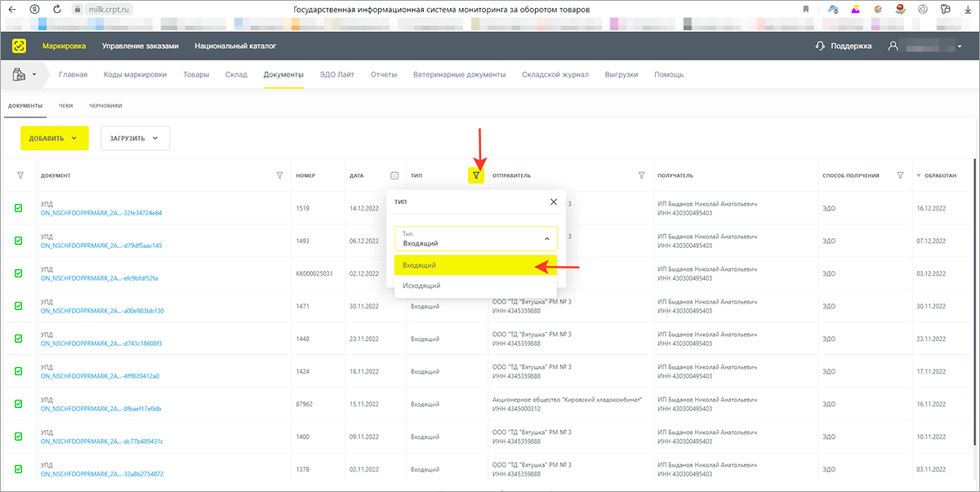
Task: Switch to the Чеки sub-tab
Action: tap(65, 105)
